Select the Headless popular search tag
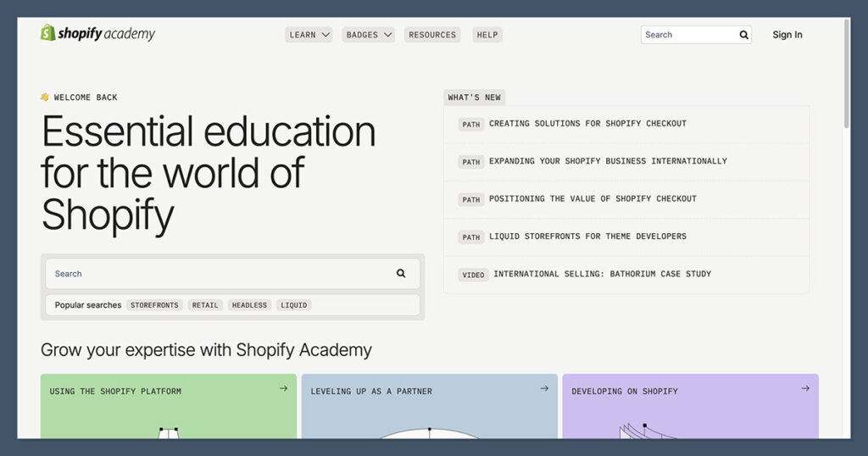This screenshot has width=868, height=456. (x=249, y=305)
